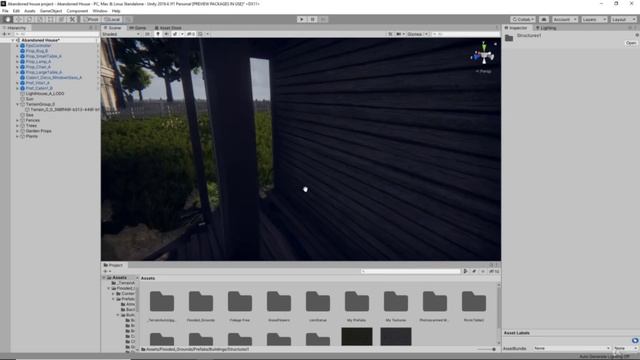Click the Step frame button
640x360 pixels.
(x=323, y=19)
